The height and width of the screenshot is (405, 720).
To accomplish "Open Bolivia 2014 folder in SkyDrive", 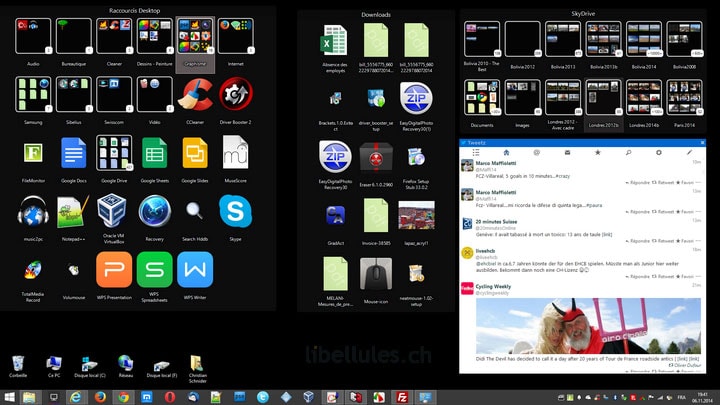I will [644, 39].
